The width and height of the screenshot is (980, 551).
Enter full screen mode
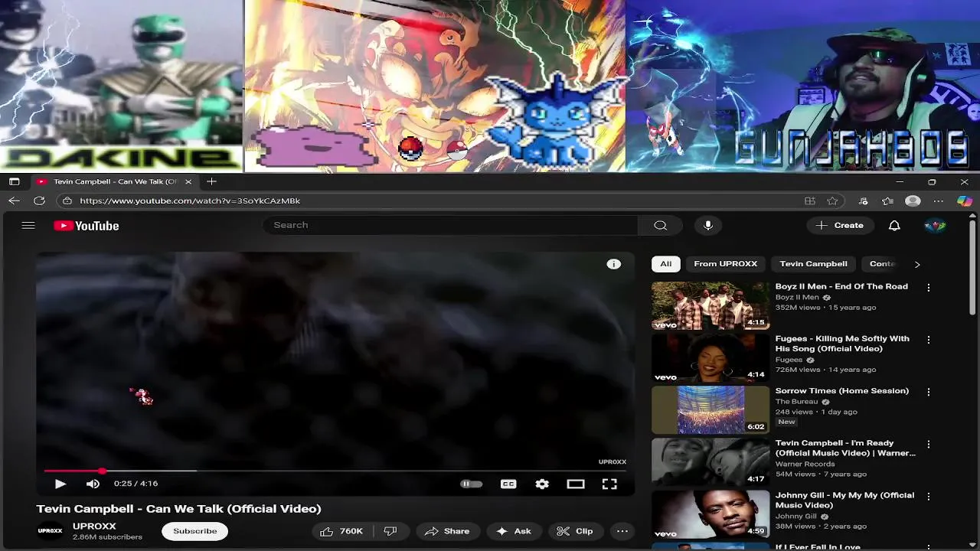click(609, 484)
